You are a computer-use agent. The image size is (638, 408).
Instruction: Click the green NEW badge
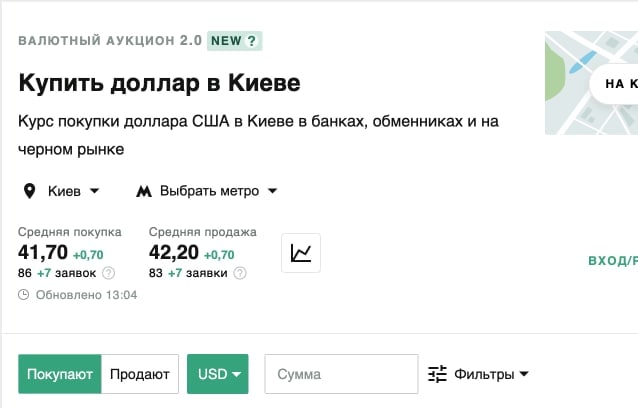[225, 41]
